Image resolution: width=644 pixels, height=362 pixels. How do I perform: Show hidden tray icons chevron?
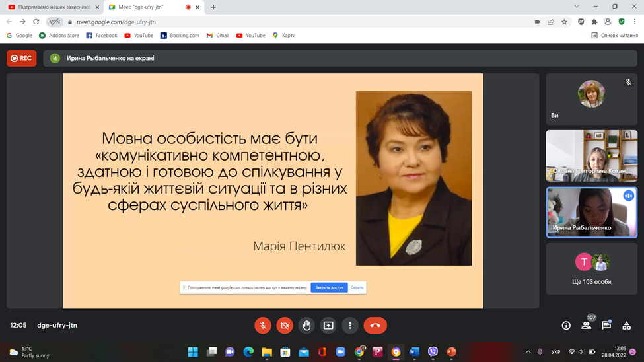pos(528,352)
